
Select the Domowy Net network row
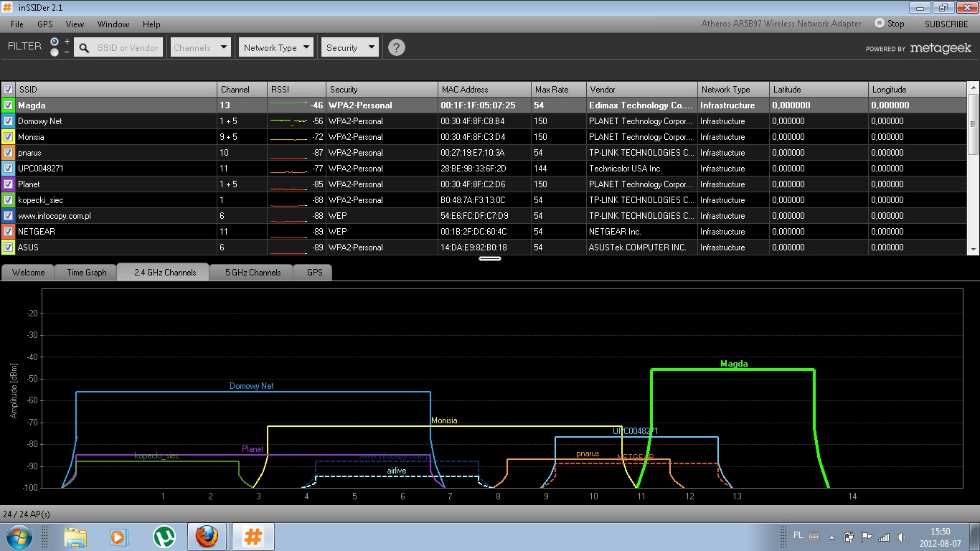pyautogui.click(x=484, y=121)
